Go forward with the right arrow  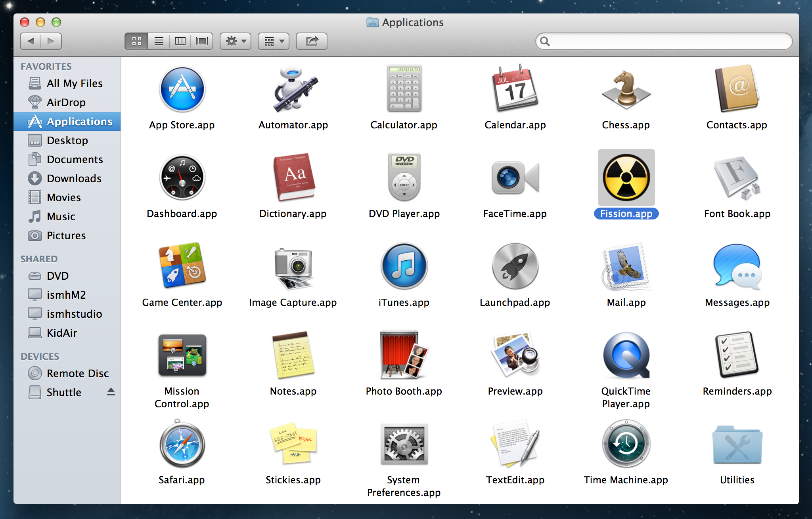pos(51,41)
